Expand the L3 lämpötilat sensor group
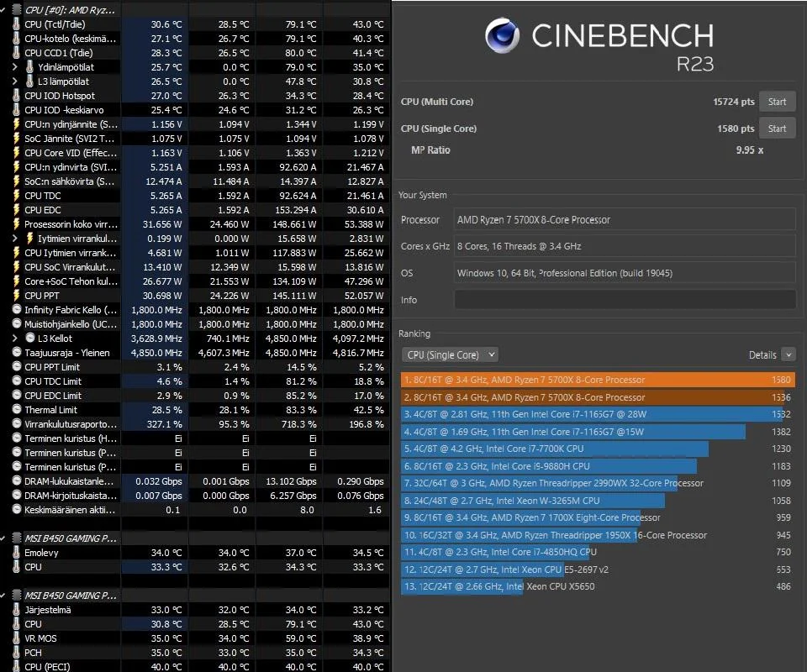The width and height of the screenshot is (807, 672). pos(15,81)
